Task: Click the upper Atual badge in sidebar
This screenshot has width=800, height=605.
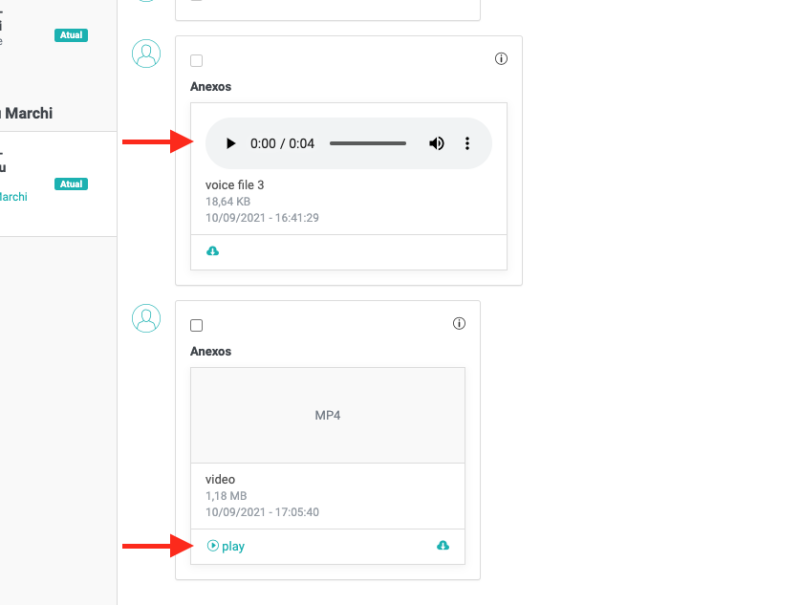Action: point(71,35)
